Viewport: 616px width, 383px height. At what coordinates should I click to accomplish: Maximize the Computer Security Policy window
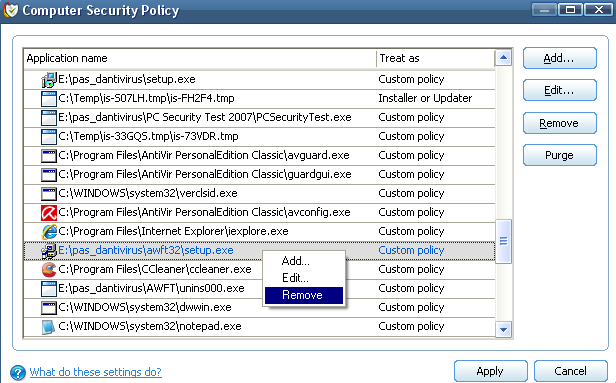[570, 9]
